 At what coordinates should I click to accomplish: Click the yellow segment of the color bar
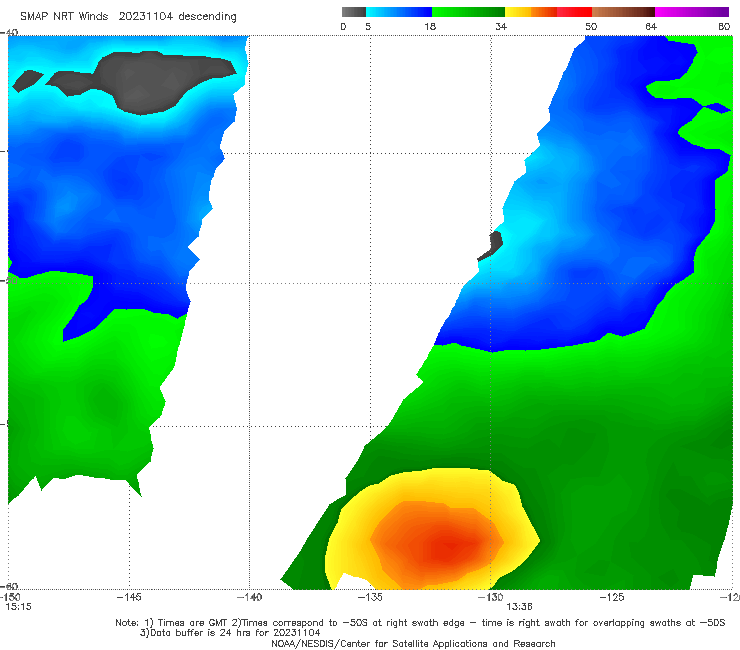(518, 12)
